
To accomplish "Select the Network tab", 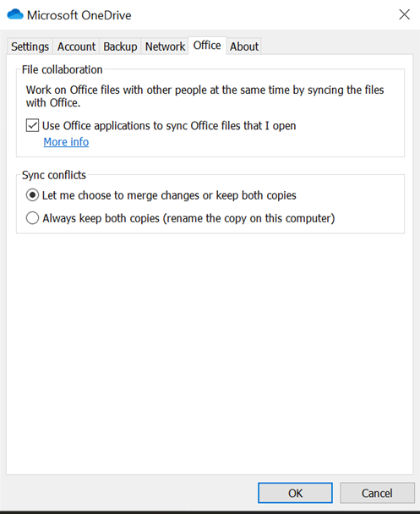I will click(165, 46).
